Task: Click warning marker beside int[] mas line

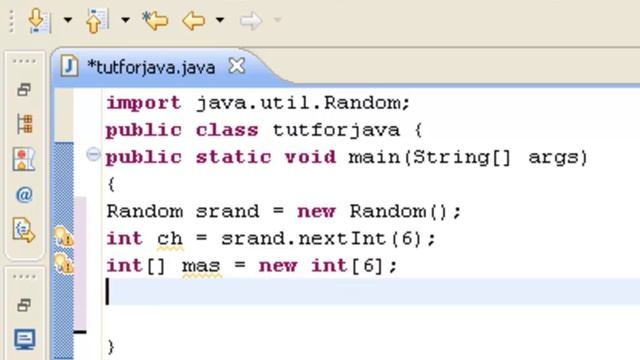Action: [64, 263]
